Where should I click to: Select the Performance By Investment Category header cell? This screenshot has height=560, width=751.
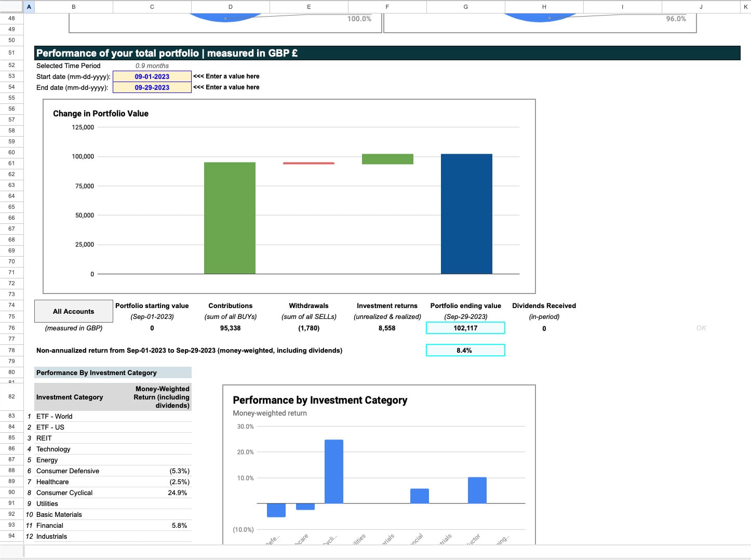pos(96,372)
